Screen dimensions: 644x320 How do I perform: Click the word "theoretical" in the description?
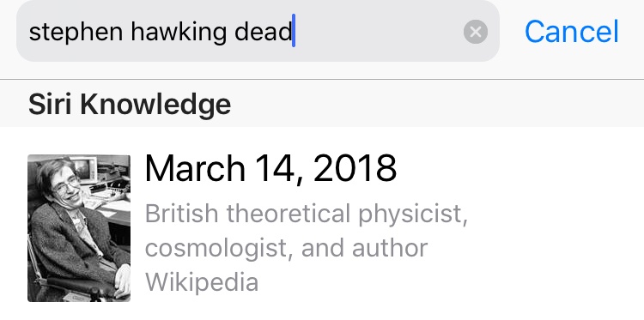pyautogui.click(x=289, y=214)
